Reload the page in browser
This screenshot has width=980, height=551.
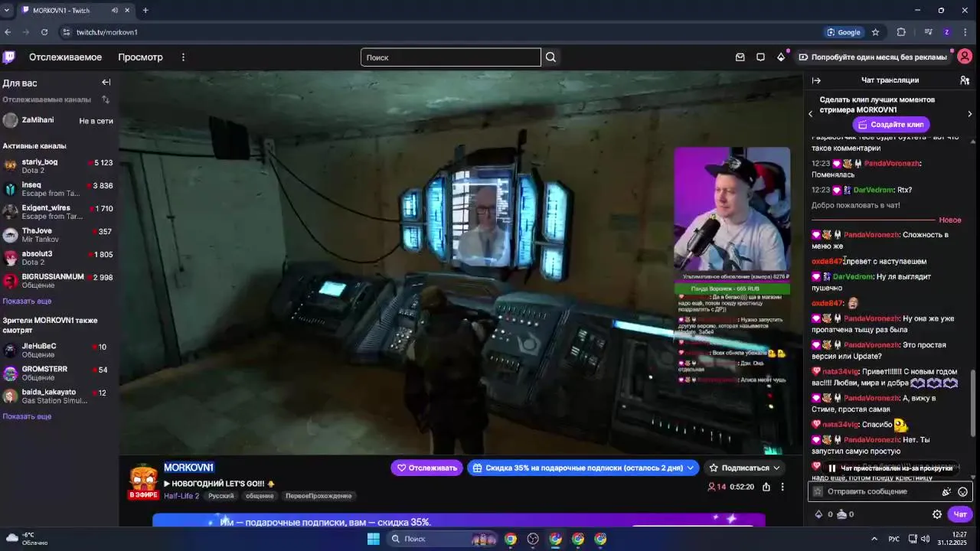click(x=44, y=32)
